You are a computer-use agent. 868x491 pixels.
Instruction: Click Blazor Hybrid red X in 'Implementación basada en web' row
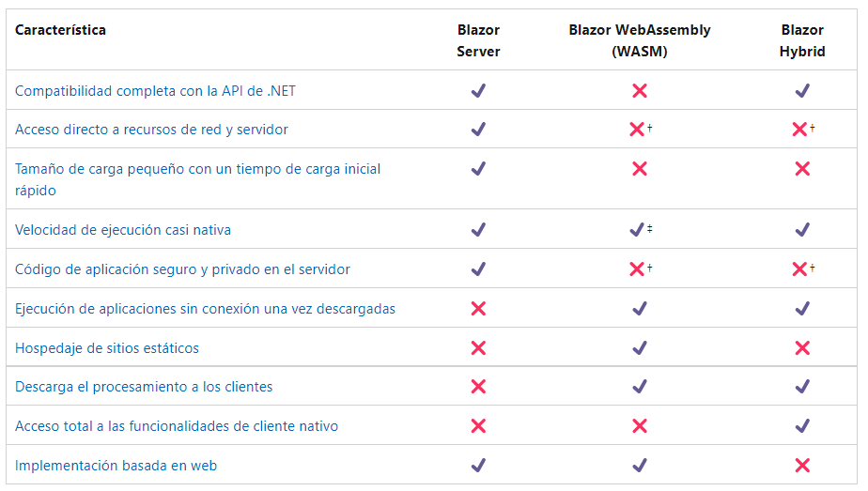click(802, 465)
